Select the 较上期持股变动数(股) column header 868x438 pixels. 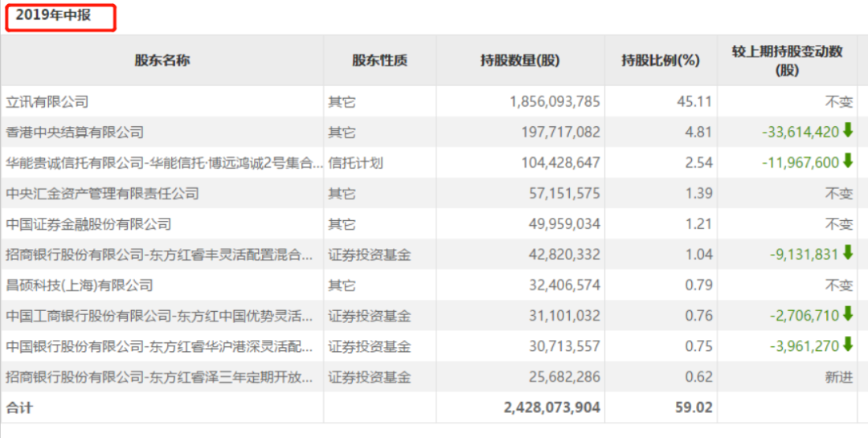pyautogui.click(x=787, y=60)
